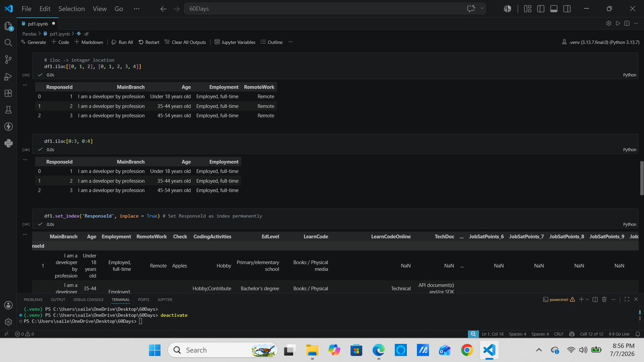
Task: Open the notebook toolbar overflow ellipsis
Action: coord(290,42)
